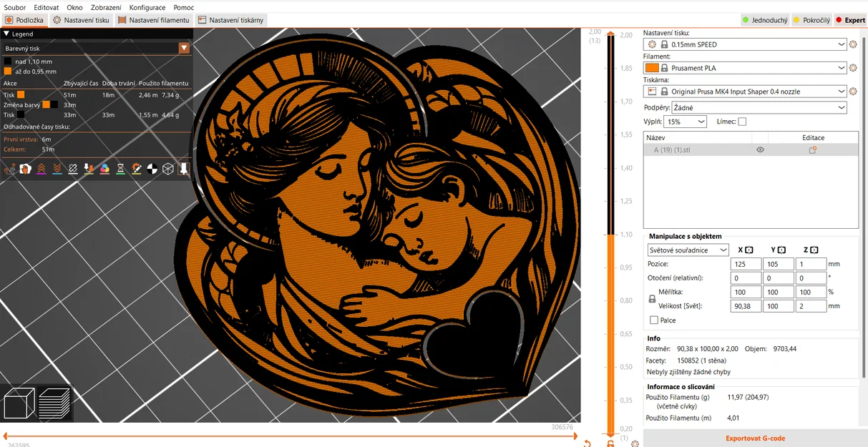The width and height of the screenshot is (868, 447).
Task: Switch to sliced layers preview icon
Action: [54, 404]
